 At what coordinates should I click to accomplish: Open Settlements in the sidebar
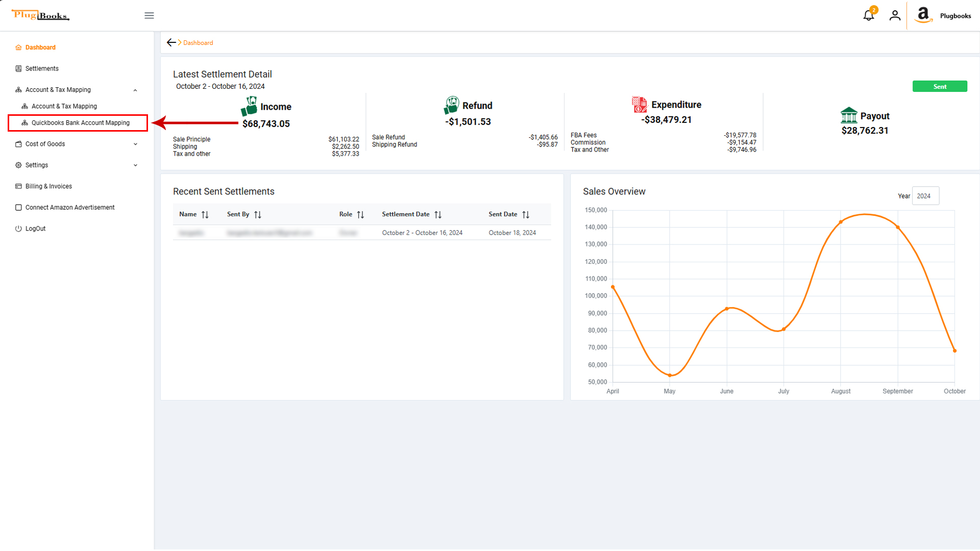click(x=42, y=69)
